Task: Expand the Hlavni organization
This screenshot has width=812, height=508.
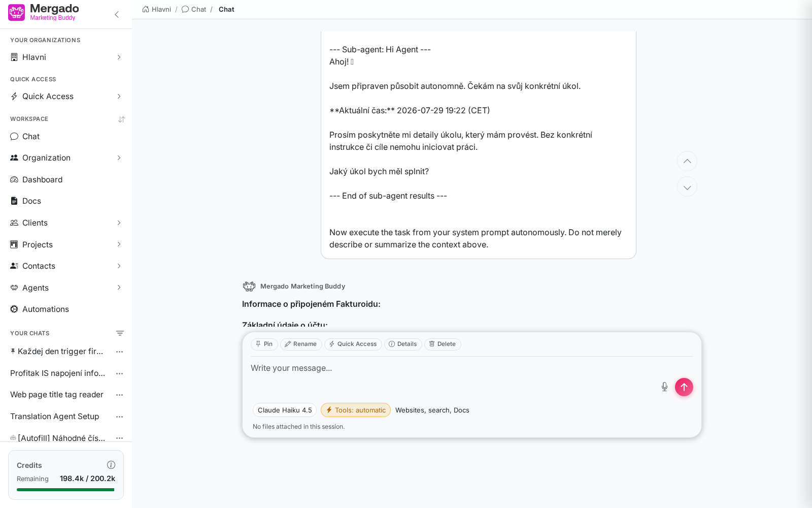Action: pyautogui.click(x=119, y=57)
